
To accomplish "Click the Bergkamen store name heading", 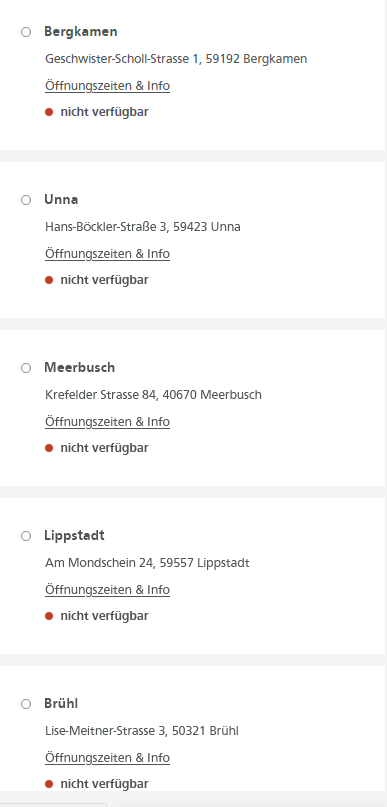I will click(81, 32).
